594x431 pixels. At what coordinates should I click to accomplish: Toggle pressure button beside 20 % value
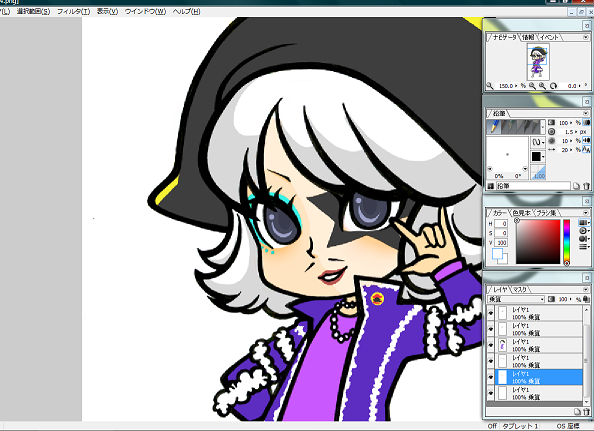tap(586, 150)
